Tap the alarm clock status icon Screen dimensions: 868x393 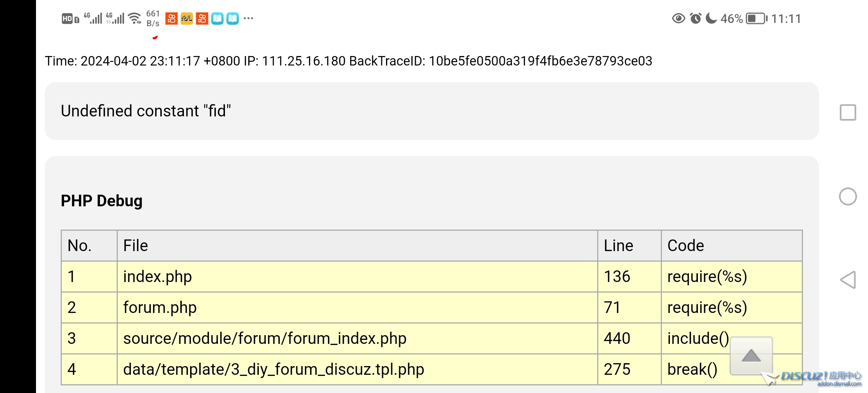tap(695, 19)
